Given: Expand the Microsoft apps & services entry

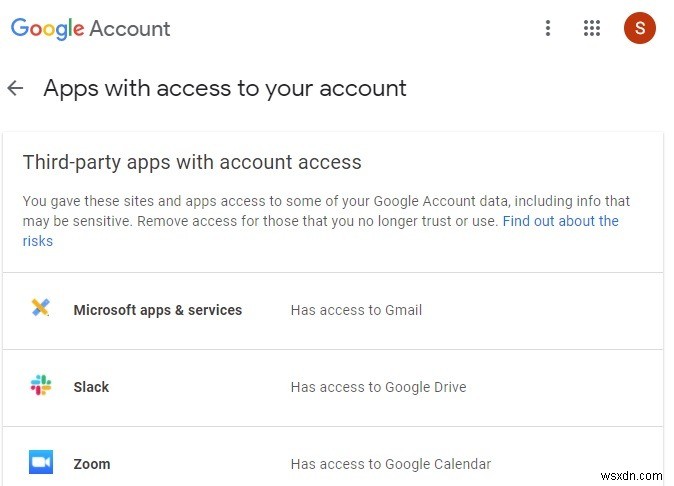Looking at the screenshot, I should pos(158,310).
